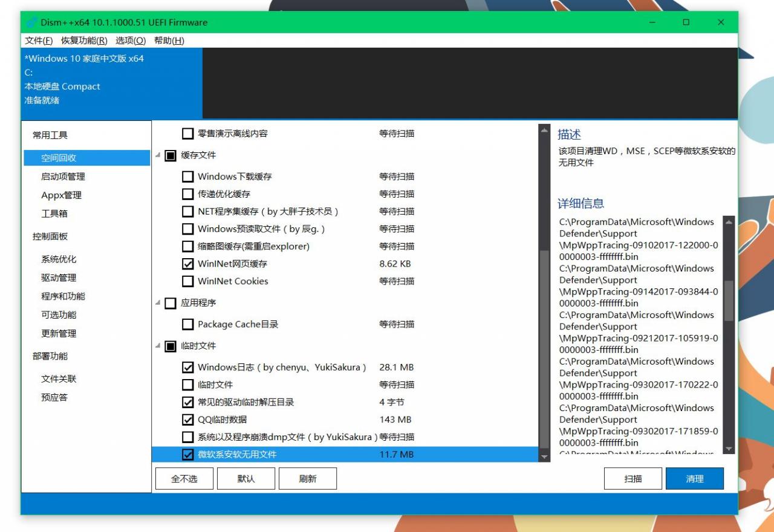Check the 临时文件 item checkbox under 临时文件 group
Image resolution: width=774 pixels, height=532 pixels.
[188, 385]
